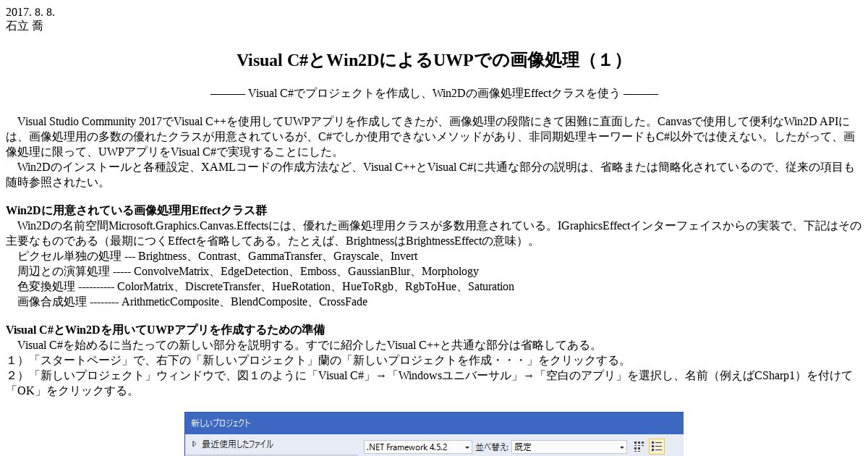Switch to list view icon
The image size is (868, 456).
[x=657, y=447]
